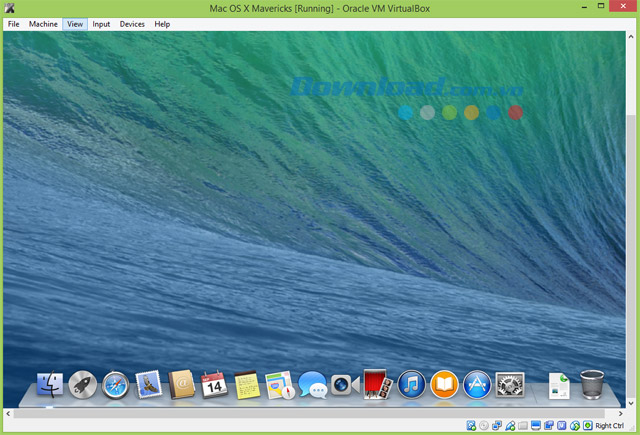Click horizontal scrollbar left arrow

[8, 413]
